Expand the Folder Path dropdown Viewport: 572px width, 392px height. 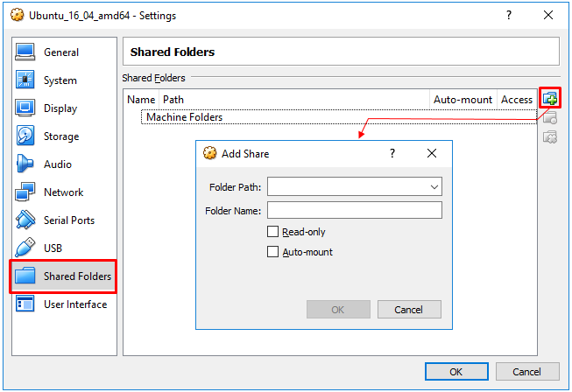tap(434, 187)
